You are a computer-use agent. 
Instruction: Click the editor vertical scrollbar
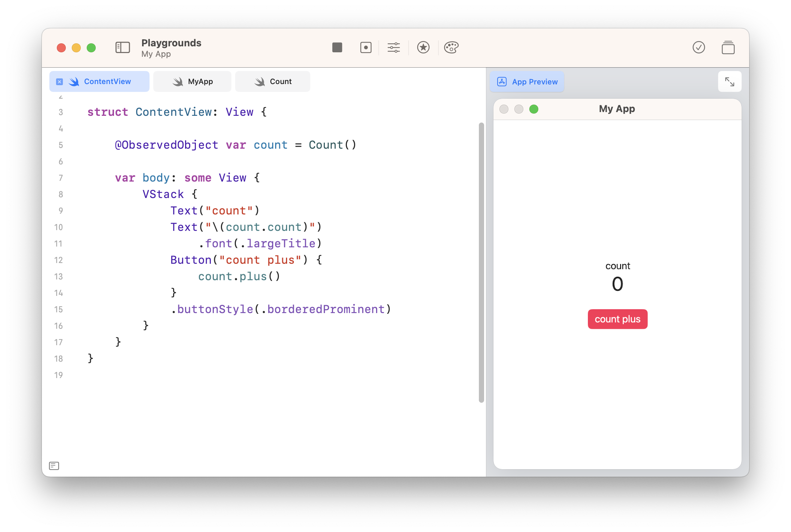pos(481,262)
